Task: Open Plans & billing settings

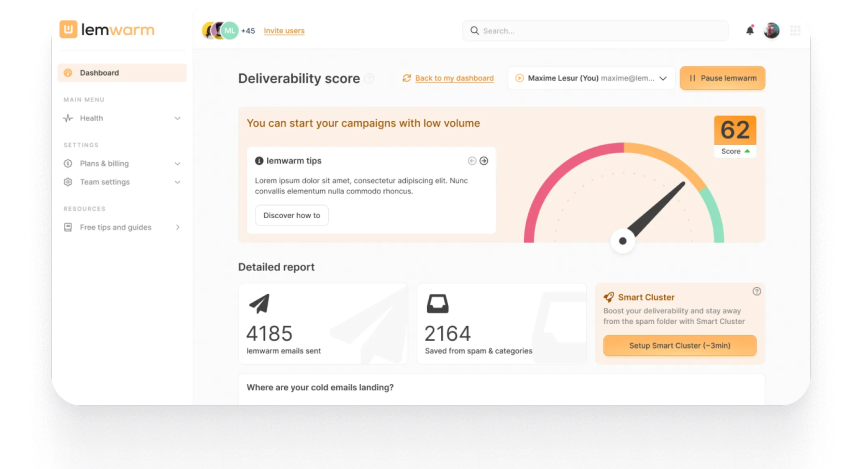Action: coord(122,163)
